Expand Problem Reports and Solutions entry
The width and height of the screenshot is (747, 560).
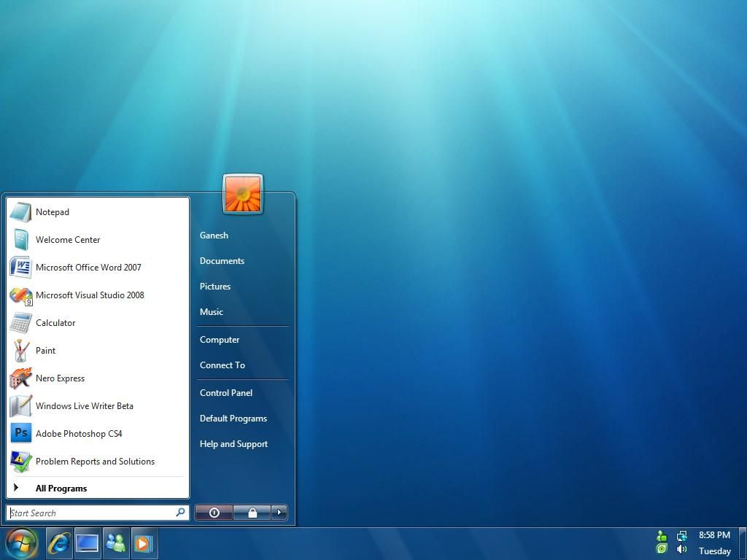coord(96,462)
